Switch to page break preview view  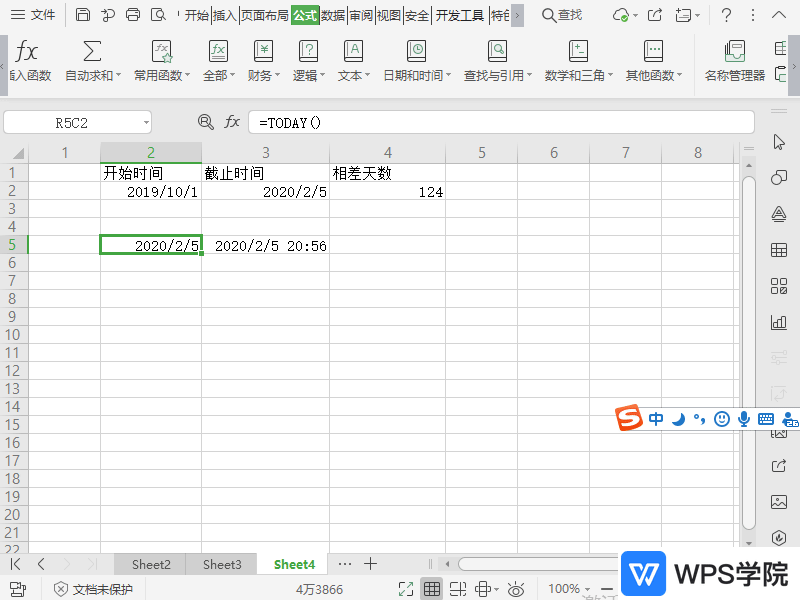458,589
